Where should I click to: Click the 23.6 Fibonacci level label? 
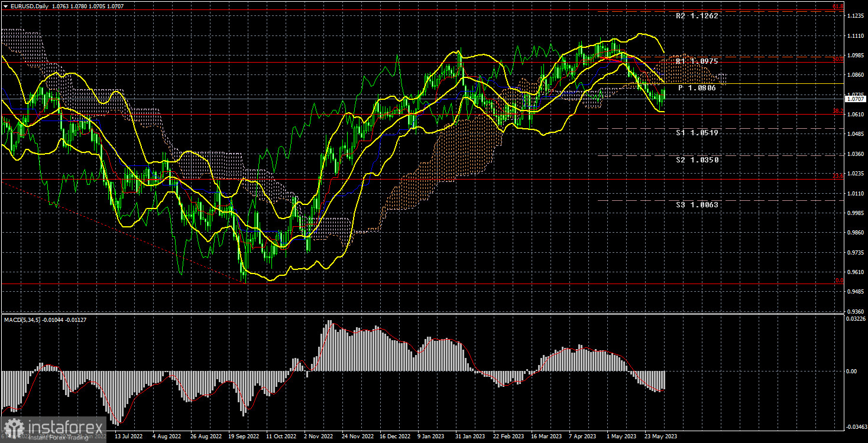[838, 175]
